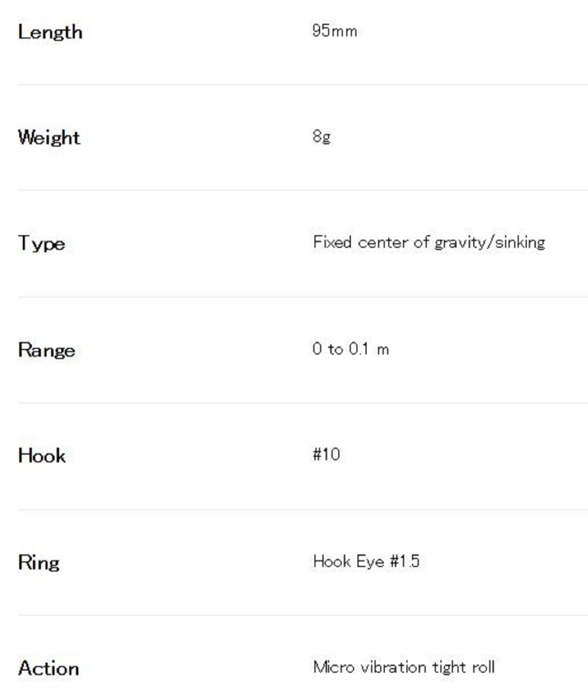Click the '0.1' number in Range value
This screenshot has height=700, width=588.
coord(359,349)
